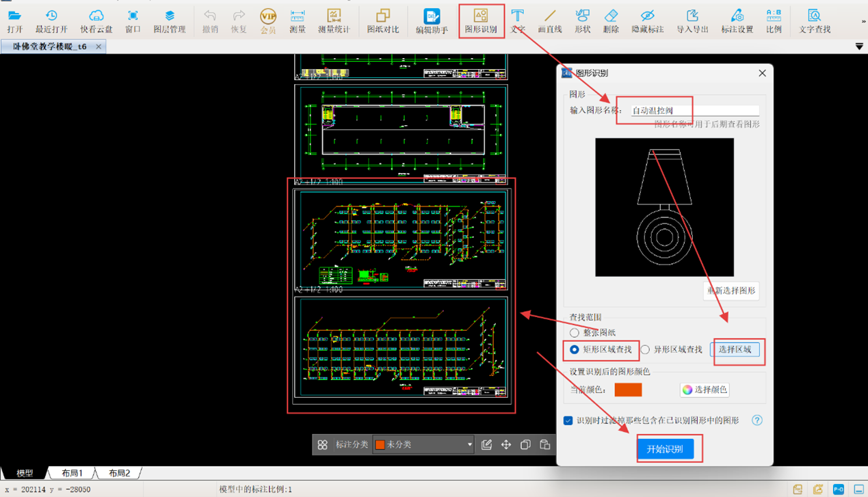Screen dimensions: 868x497
Task: Open the tab list dropdown arrow at right
Action: tap(859, 46)
